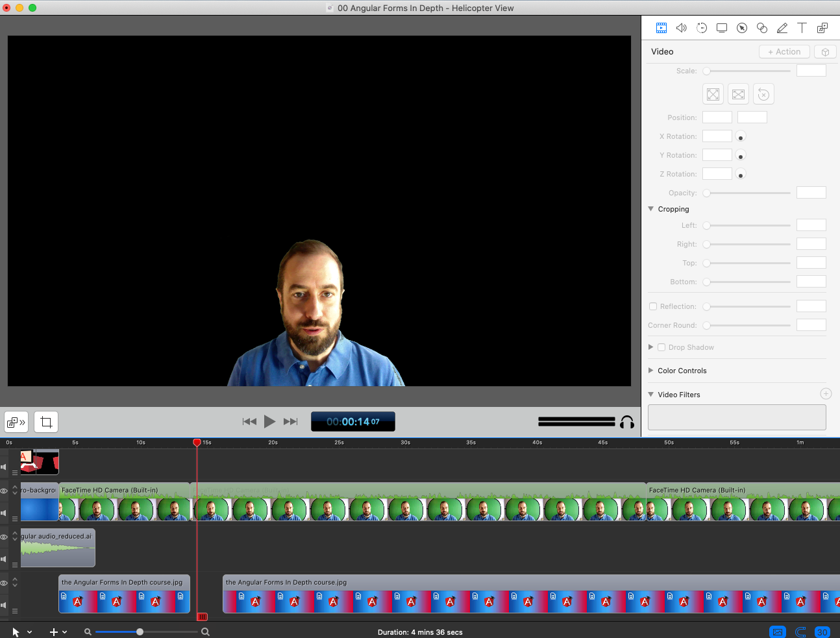Select the Text properties tab
This screenshot has width=840, height=638.
pos(802,28)
